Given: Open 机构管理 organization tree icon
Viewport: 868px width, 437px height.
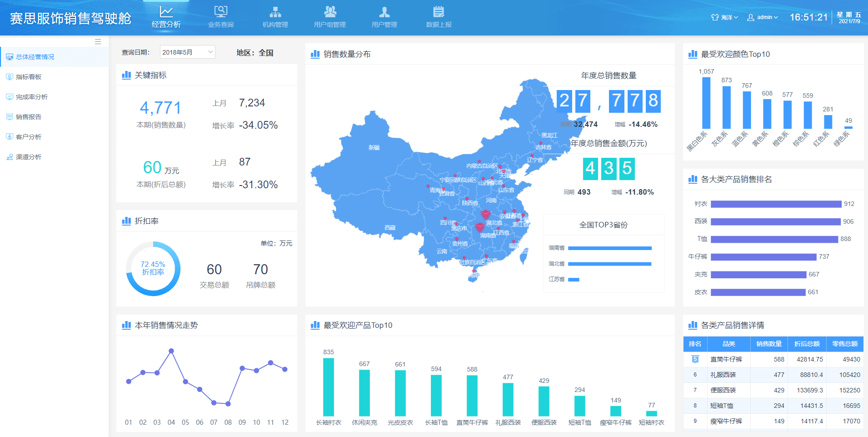Looking at the screenshot, I should tap(275, 12).
